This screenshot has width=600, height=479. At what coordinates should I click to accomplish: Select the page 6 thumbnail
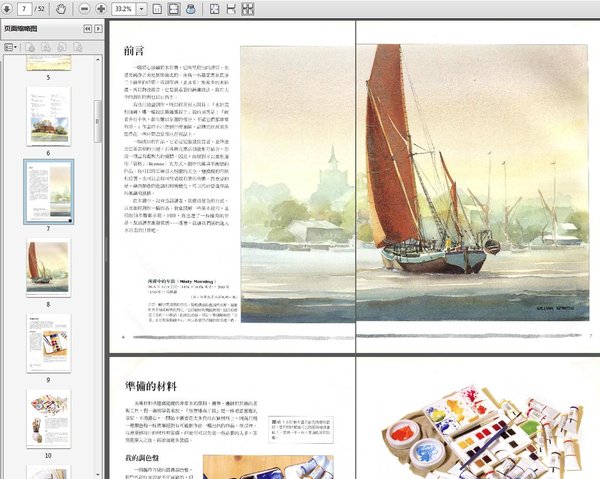tap(48, 114)
